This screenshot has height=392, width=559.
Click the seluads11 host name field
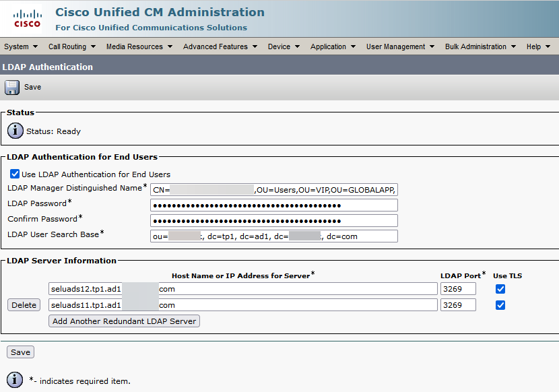pos(242,305)
